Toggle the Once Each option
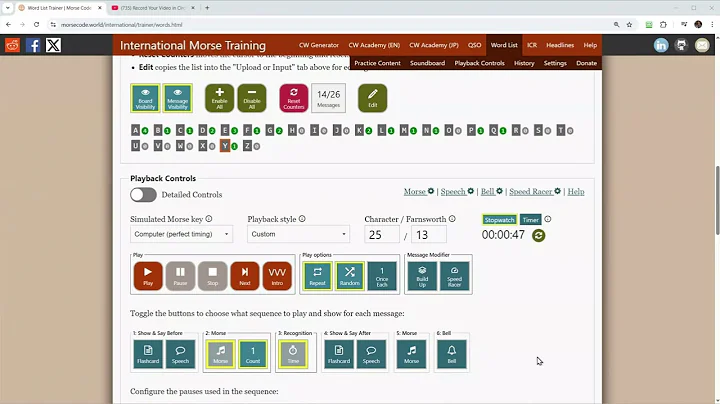The width and height of the screenshot is (720, 404). (x=382, y=276)
